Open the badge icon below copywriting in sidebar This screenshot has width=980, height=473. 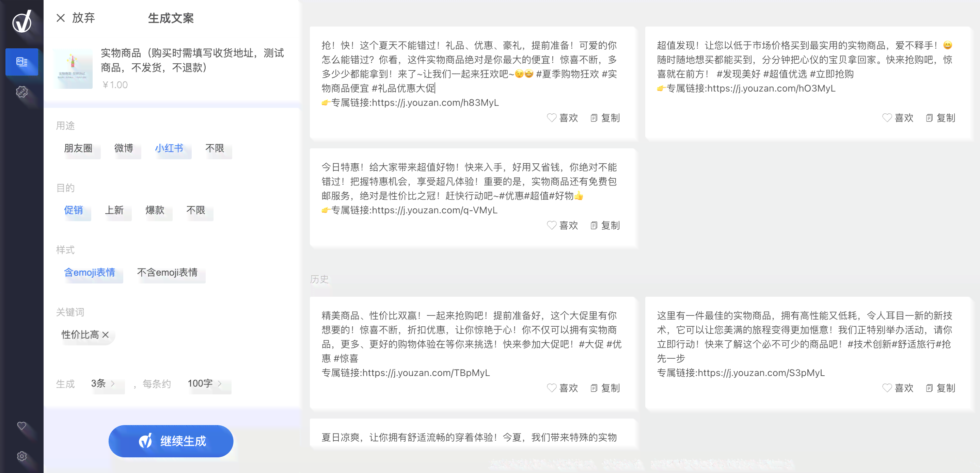coord(22,92)
